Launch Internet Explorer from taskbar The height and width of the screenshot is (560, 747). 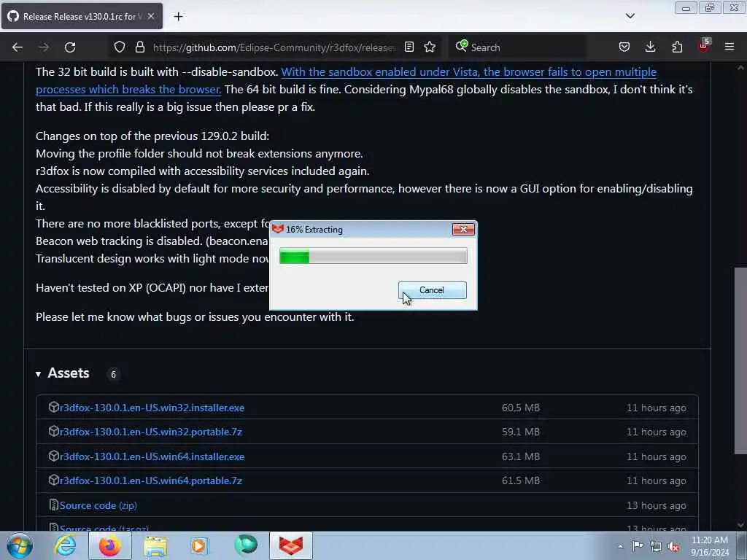(x=65, y=545)
